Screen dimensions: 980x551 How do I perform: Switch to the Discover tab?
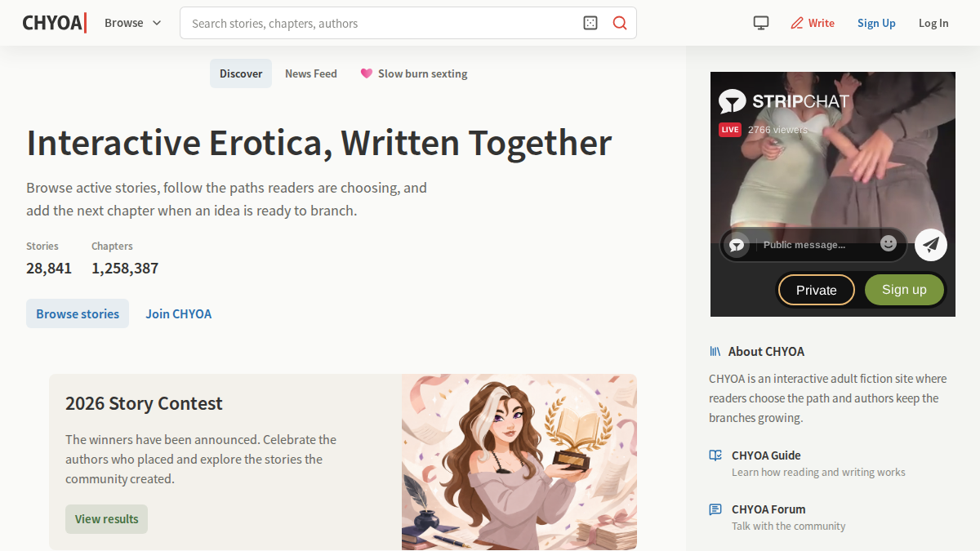pyautogui.click(x=241, y=73)
